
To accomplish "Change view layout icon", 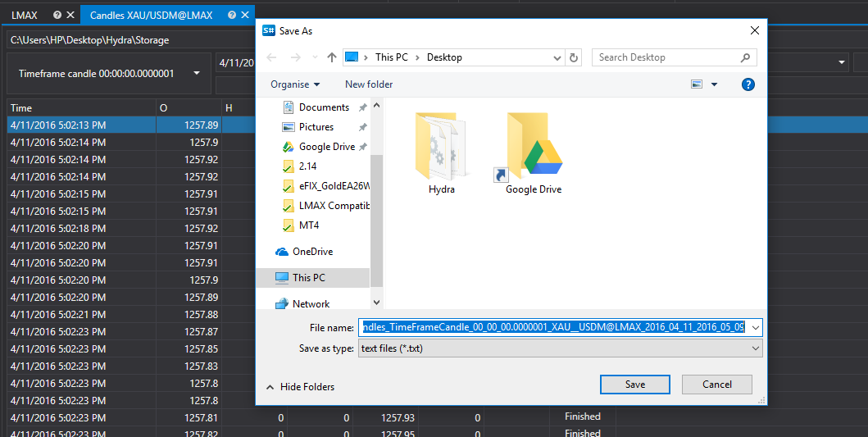I will 697,84.
